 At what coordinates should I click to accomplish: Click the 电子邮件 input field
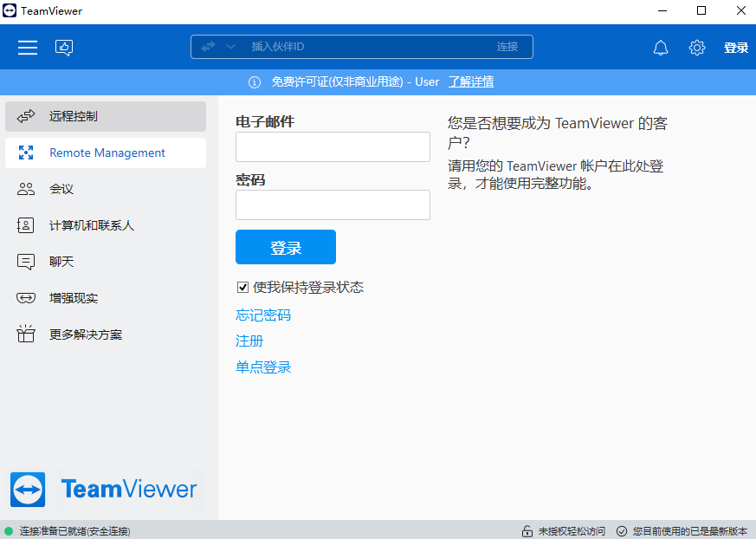[333, 146]
